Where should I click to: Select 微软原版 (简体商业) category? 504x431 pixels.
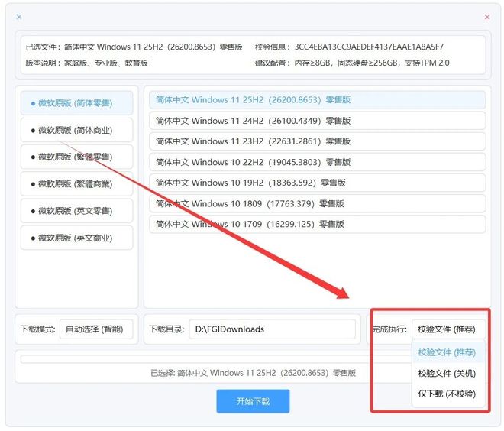pos(76,130)
